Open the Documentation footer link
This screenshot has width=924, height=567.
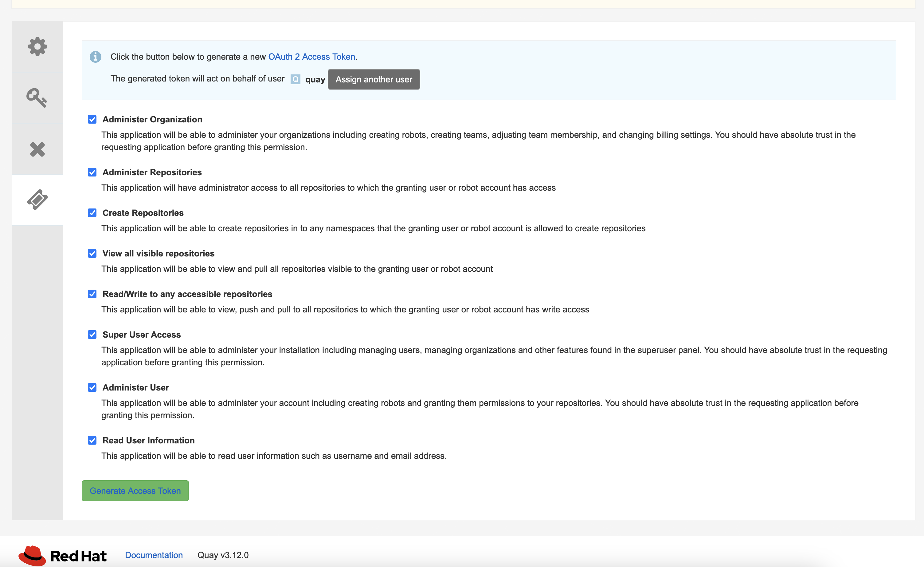154,555
